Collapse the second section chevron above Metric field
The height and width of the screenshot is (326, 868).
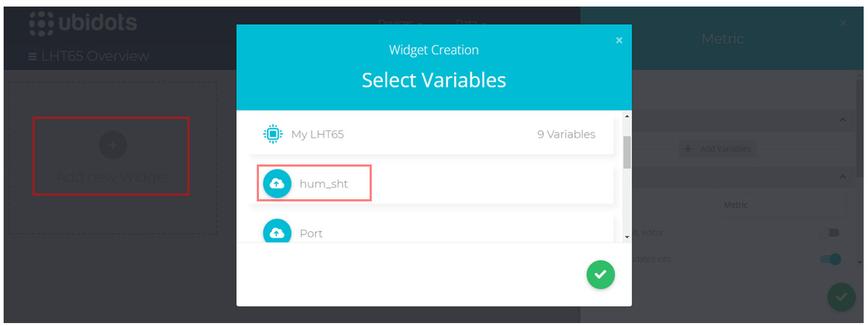pyautogui.click(x=842, y=177)
